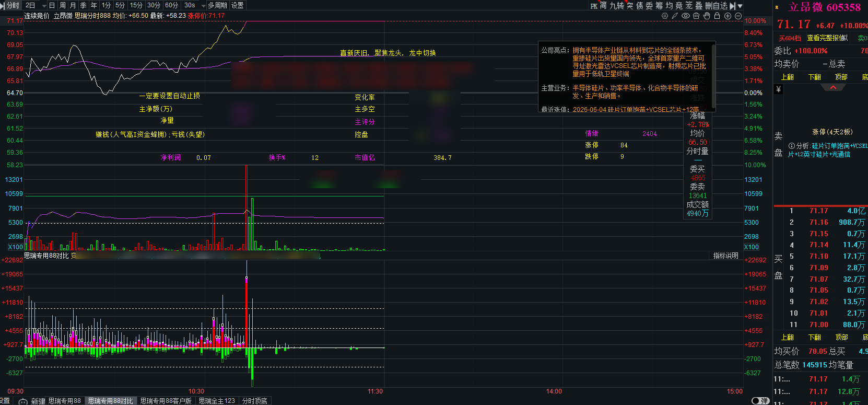Open chart settings gear icon
This screenshot has width=868, height=405.
665,16
